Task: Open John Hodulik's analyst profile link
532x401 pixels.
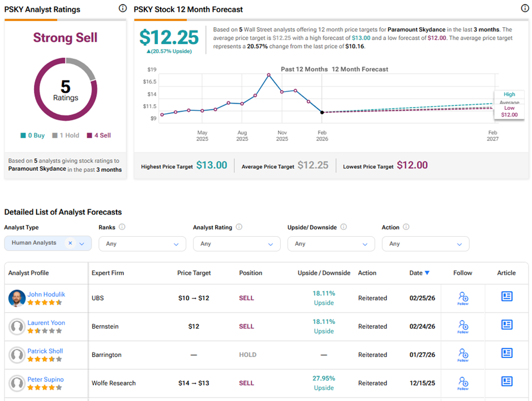Action: pos(47,294)
